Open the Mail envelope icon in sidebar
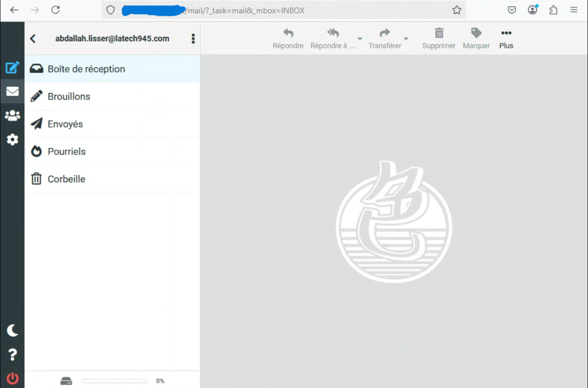This screenshot has height=388, width=588. (12, 91)
